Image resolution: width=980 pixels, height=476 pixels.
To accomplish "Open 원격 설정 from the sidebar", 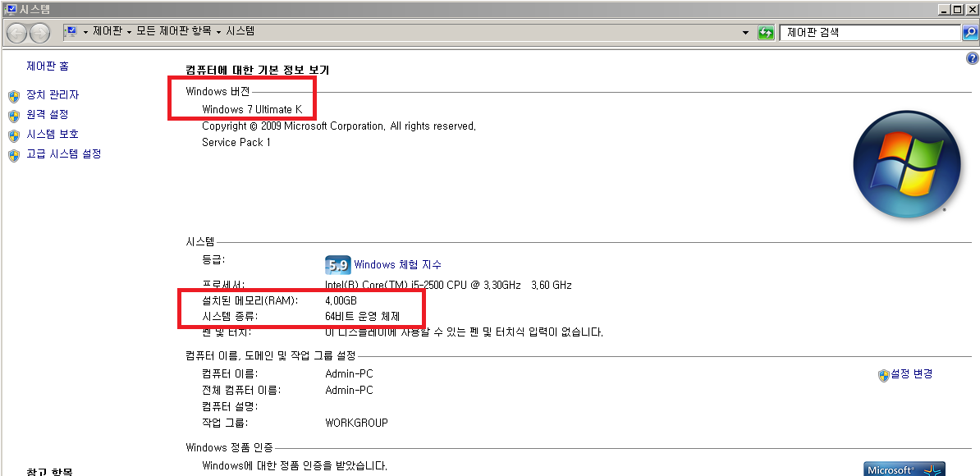I will point(48,114).
